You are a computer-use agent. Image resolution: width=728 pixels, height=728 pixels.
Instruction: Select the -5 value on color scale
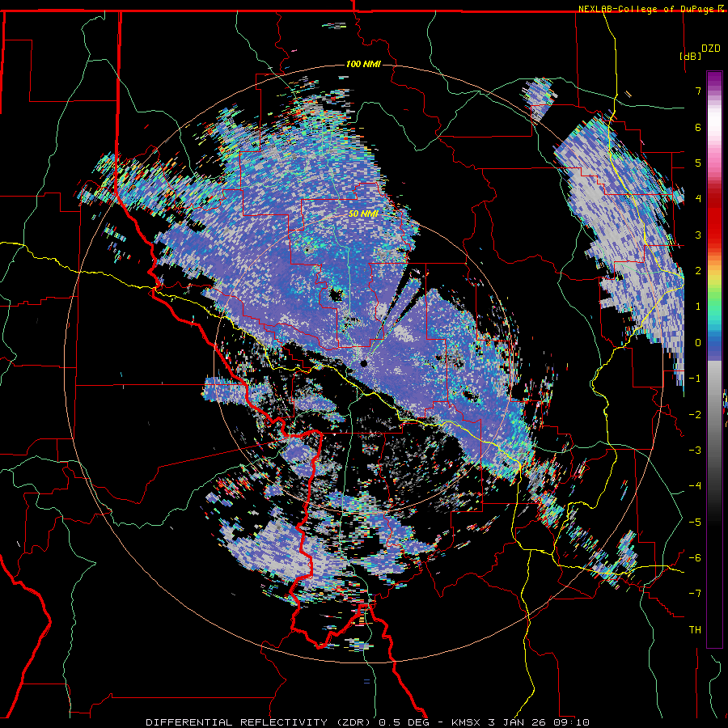695,523
